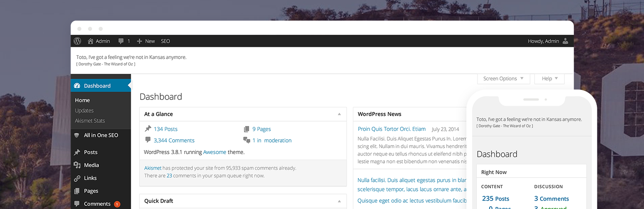The image size is (644, 209).
Task: Open the Updates submenu item
Action: pos(84,110)
